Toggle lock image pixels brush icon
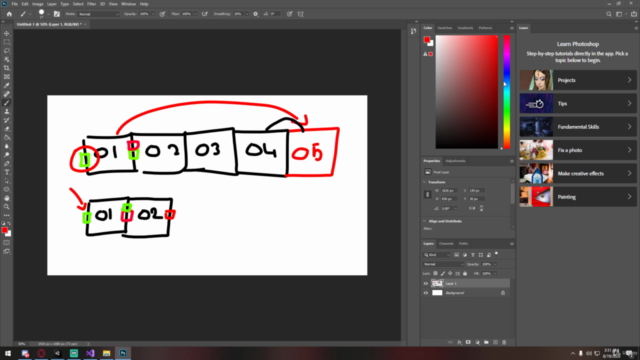Screen dimensions: 640x360 [443, 273]
